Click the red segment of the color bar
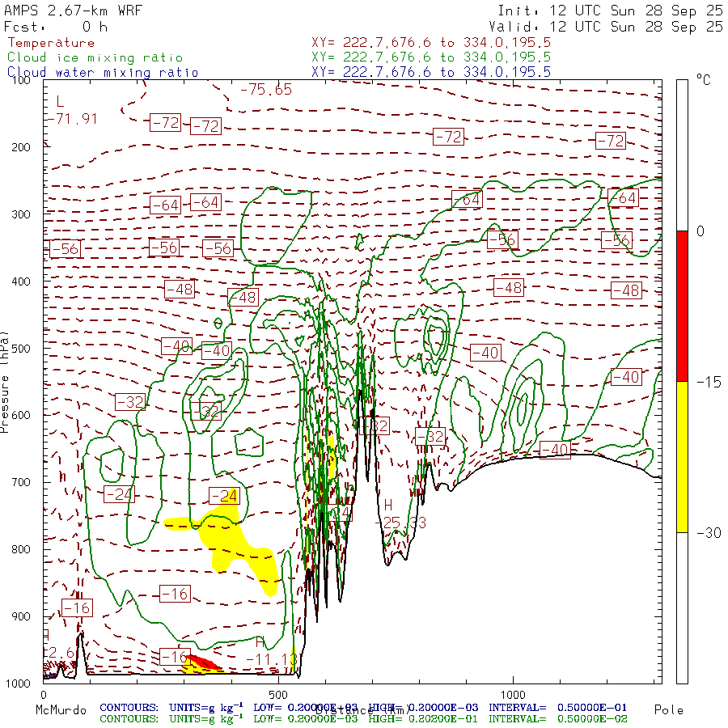The width and height of the screenshot is (728, 728). (x=682, y=306)
